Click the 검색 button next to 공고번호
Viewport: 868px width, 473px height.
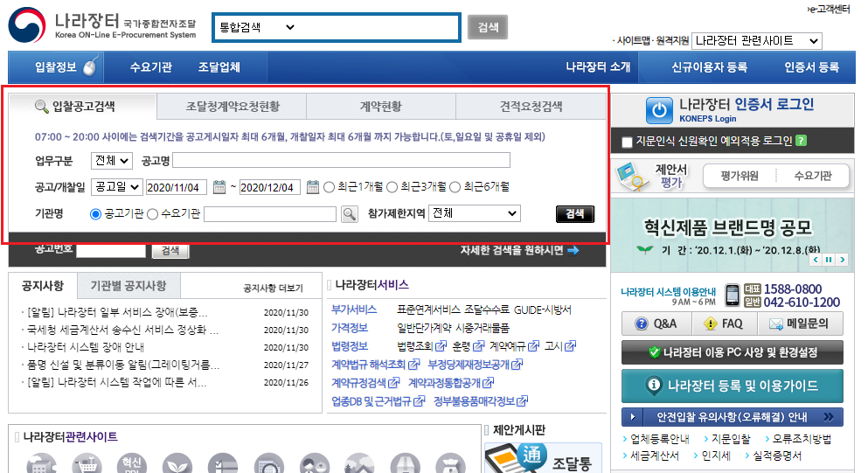point(170,250)
